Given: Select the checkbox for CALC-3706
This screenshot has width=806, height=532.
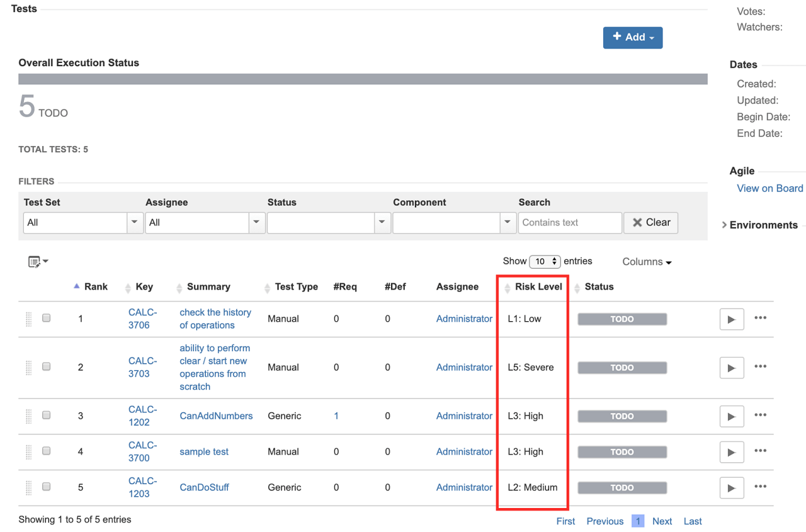Looking at the screenshot, I should [x=46, y=318].
